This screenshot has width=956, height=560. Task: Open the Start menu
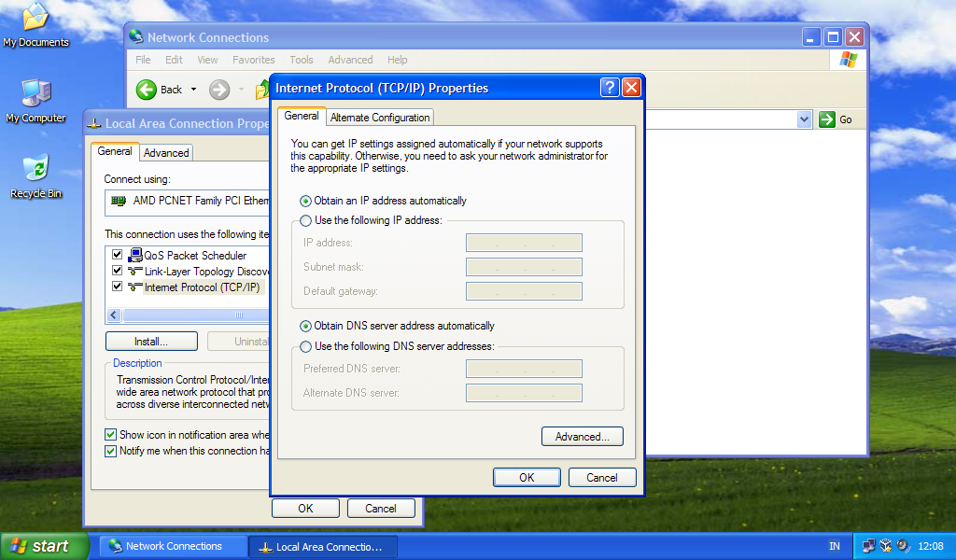(45, 546)
